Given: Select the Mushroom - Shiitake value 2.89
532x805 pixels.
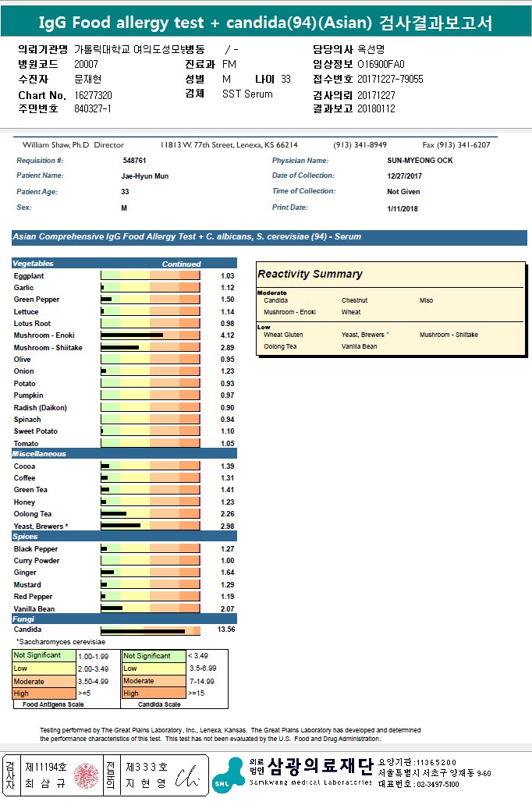Looking at the screenshot, I should pos(228,348).
